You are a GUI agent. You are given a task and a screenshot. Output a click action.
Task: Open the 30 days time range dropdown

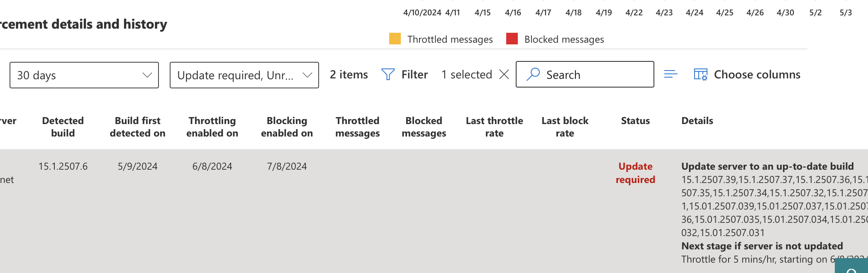click(x=84, y=75)
